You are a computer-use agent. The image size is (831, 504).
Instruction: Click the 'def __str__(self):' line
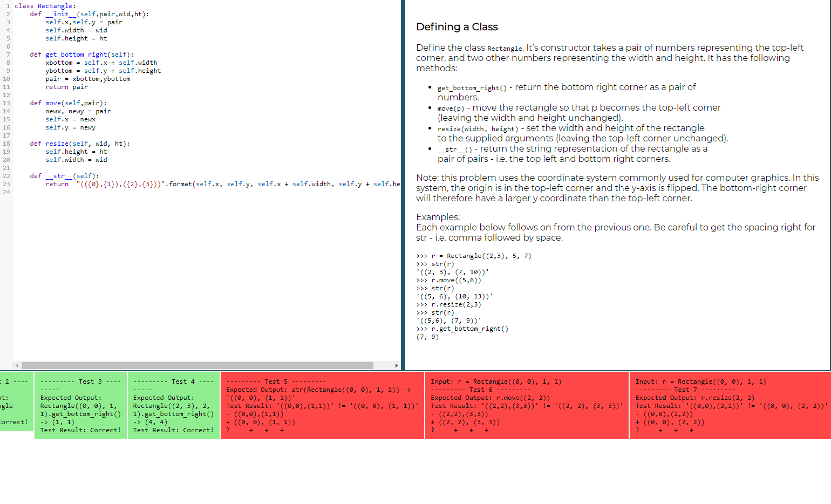(65, 176)
